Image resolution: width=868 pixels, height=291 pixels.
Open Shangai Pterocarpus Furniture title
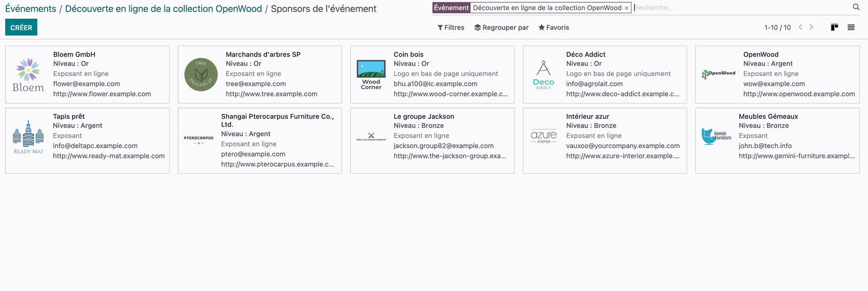278,120
